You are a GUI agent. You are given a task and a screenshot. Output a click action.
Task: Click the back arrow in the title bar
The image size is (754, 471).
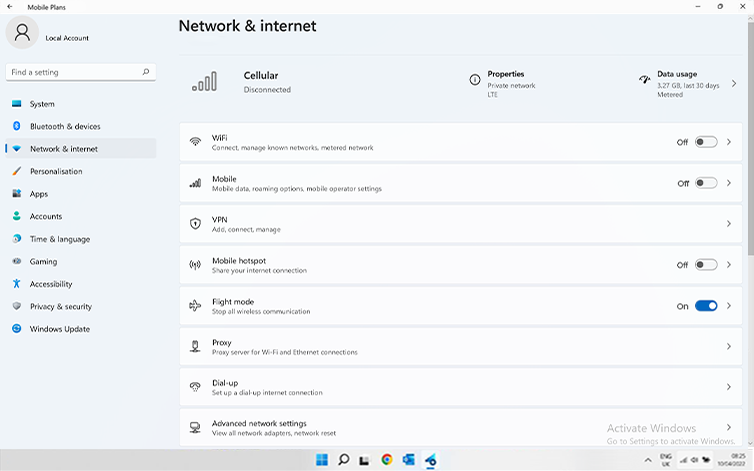10,6
